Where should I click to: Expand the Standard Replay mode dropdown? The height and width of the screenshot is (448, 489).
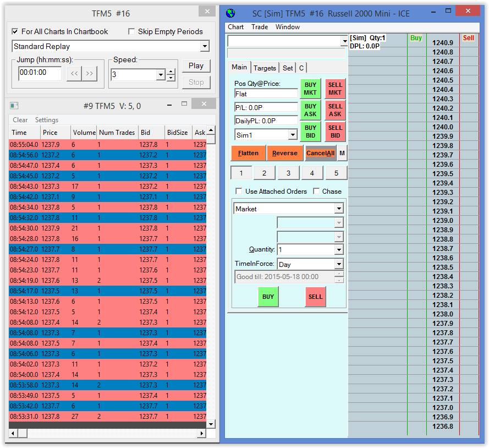[x=205, y=46]
